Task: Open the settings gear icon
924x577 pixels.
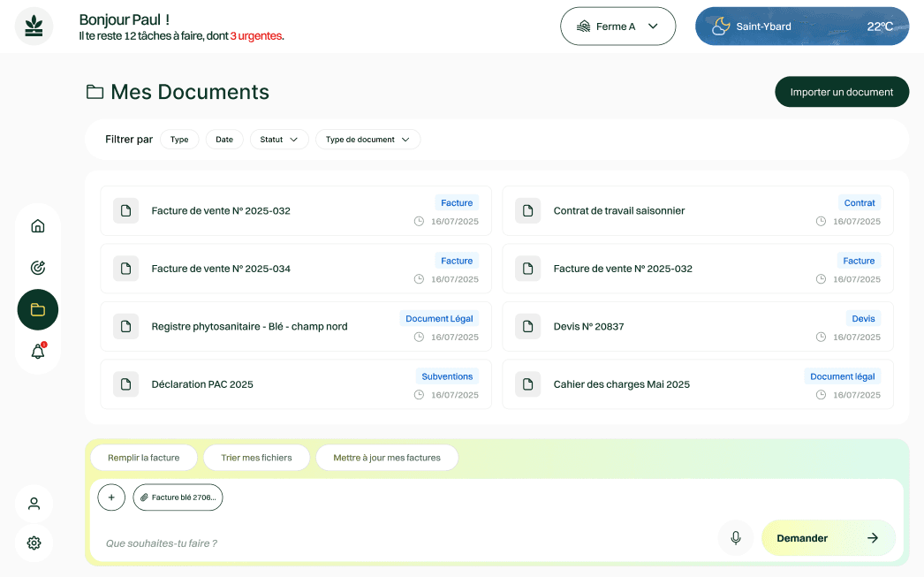Action: pos(34,543)
